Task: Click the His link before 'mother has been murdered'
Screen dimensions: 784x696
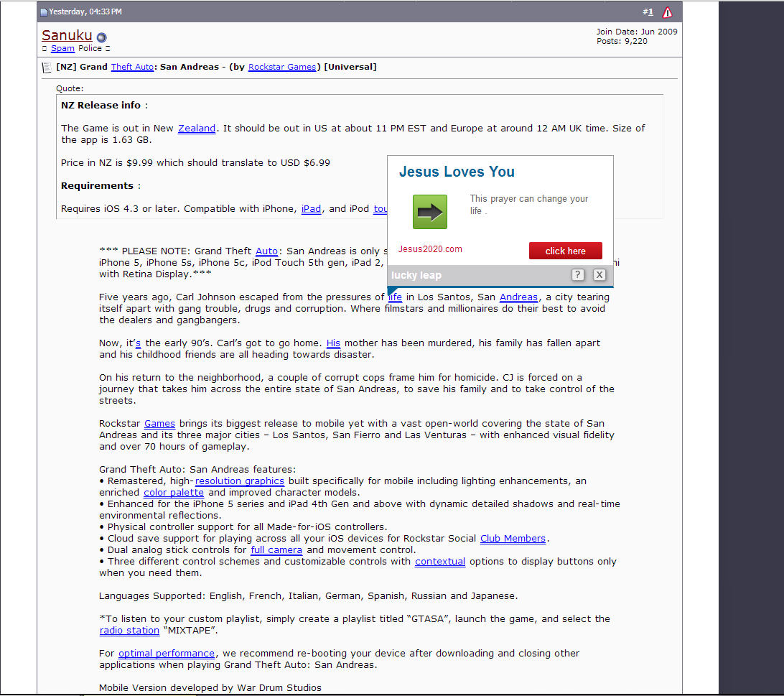Action: point(334,343)
